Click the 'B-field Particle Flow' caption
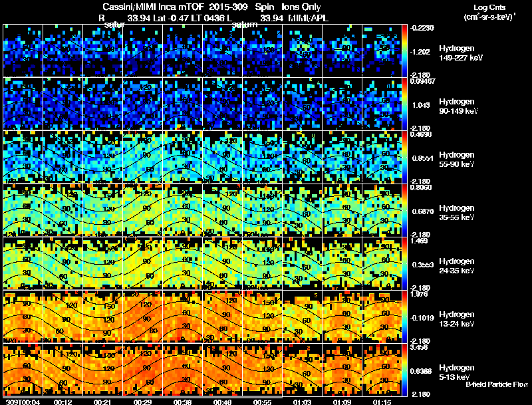Screen dimensions: 532x405 point(497,384)
